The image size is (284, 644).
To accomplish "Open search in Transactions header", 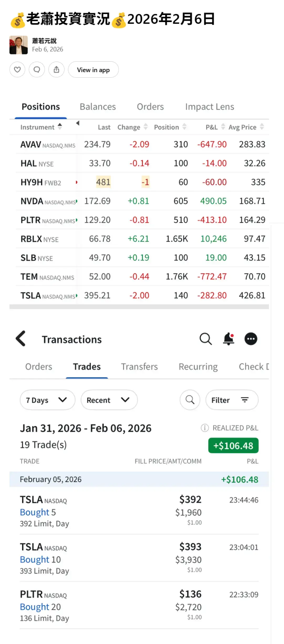I will pyautogui.click(x=205, y=339).
